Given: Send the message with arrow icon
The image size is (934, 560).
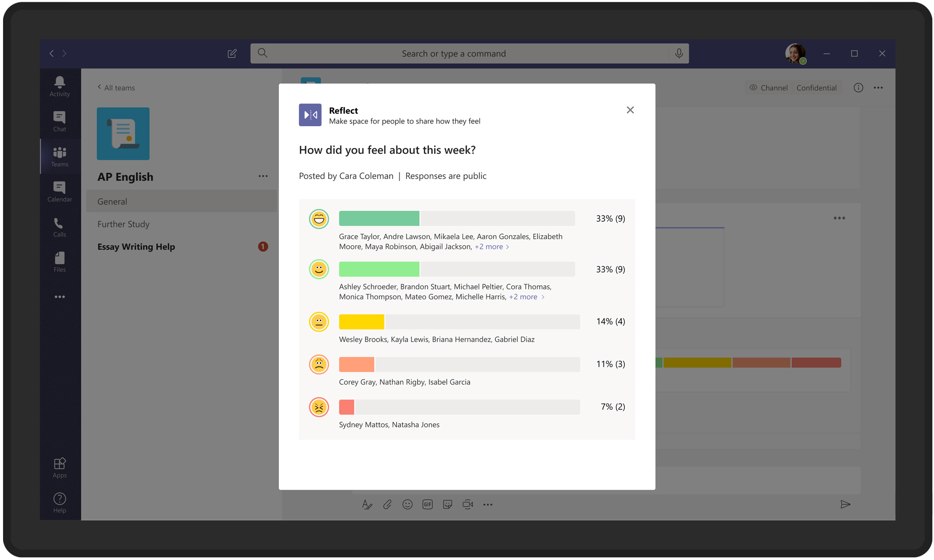Looking at the screenshot, I should (845, 504).
